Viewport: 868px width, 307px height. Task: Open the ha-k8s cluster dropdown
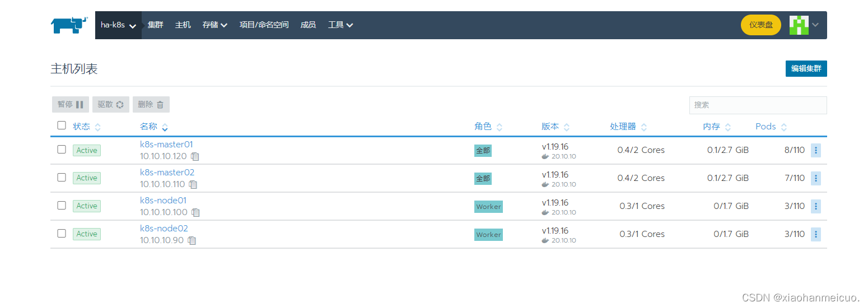(x=118, y=25)
